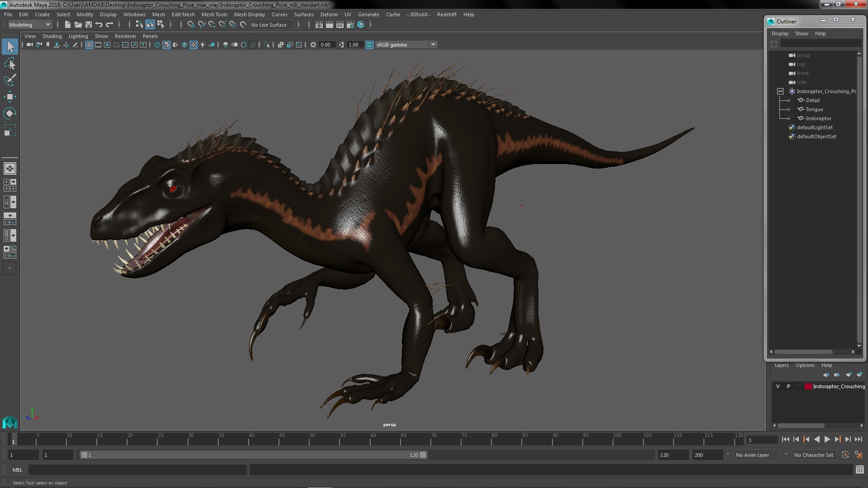Click the red color swatch of Indoraptor_Crouching layer
This screenshot has width=868, height=488.
(x=808, y=386)
